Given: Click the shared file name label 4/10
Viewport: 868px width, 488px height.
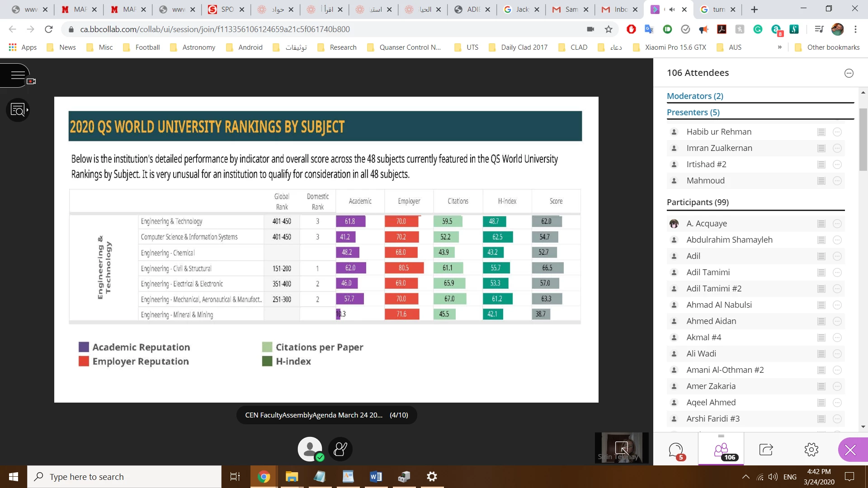Looking at the screenshot, I should tap(326, 415).
